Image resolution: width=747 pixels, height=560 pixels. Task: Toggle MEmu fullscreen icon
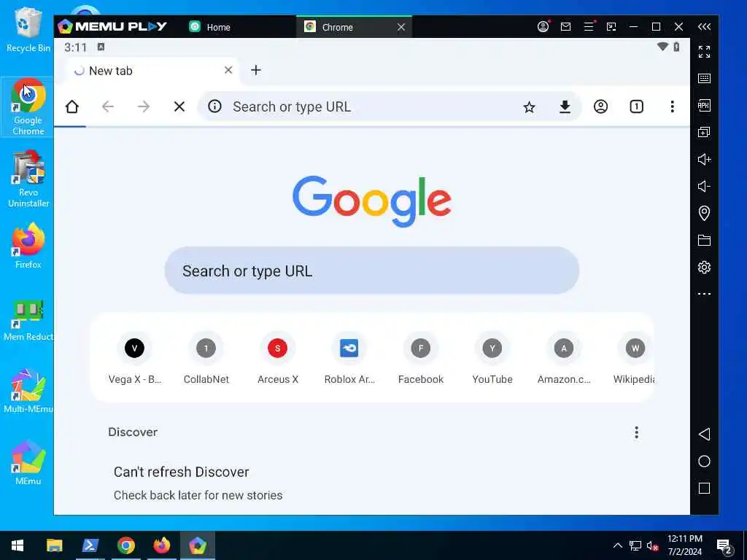(704, 52)
